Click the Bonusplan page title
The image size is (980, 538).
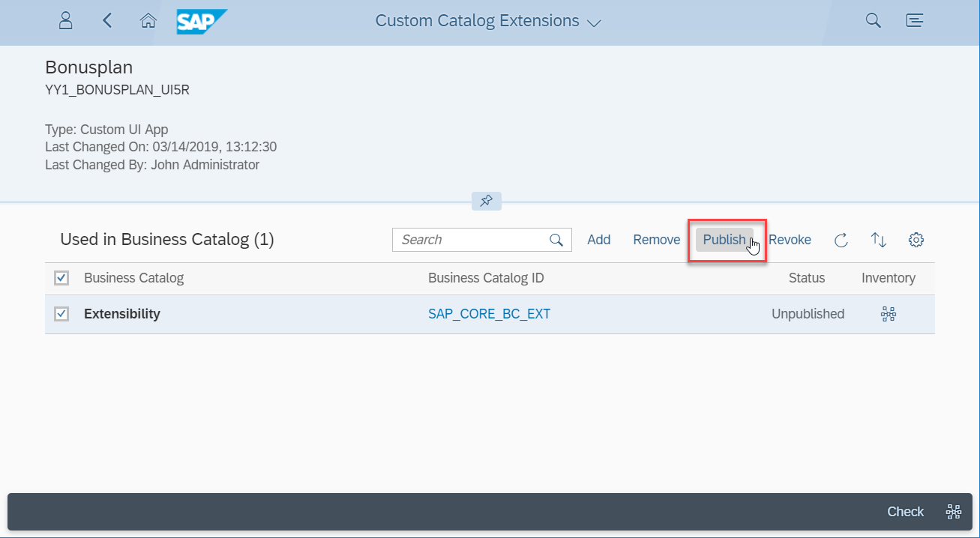pyautogui.click(x=89, y=67)
